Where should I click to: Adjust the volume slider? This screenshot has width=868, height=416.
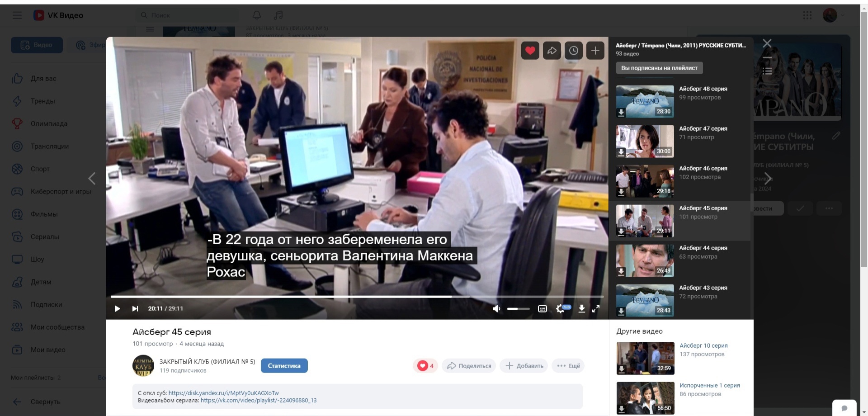518,309
